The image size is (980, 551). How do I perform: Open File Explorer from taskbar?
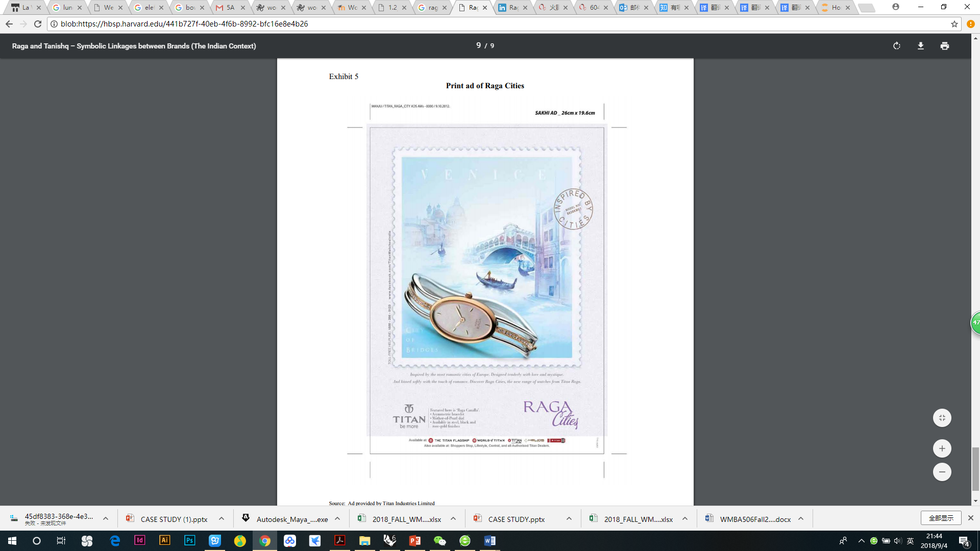tap(364, 541)
